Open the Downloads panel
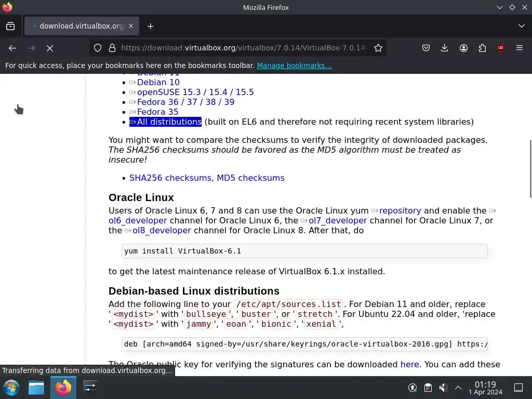The height and width of the screenshot is (399, 532). pos(445,48)
